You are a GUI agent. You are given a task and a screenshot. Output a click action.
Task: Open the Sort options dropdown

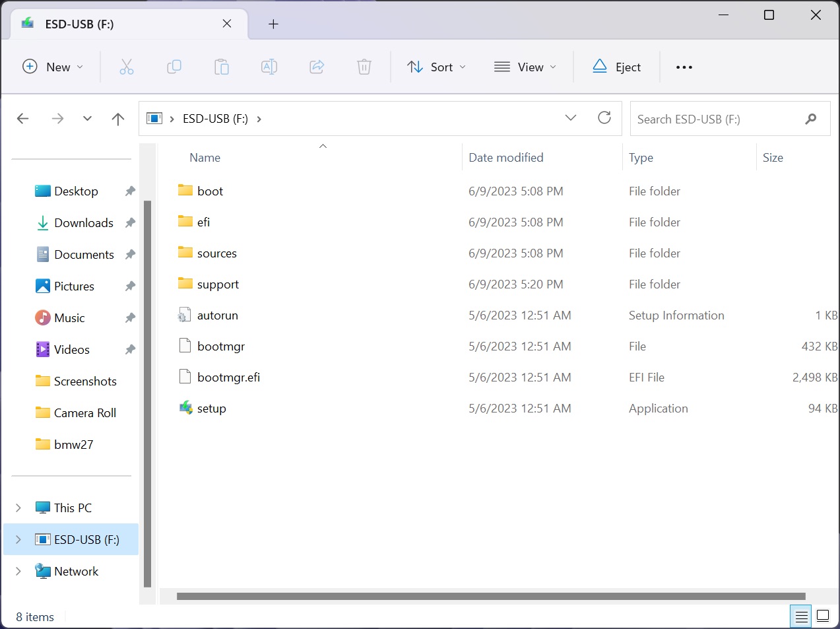(437, 67)
